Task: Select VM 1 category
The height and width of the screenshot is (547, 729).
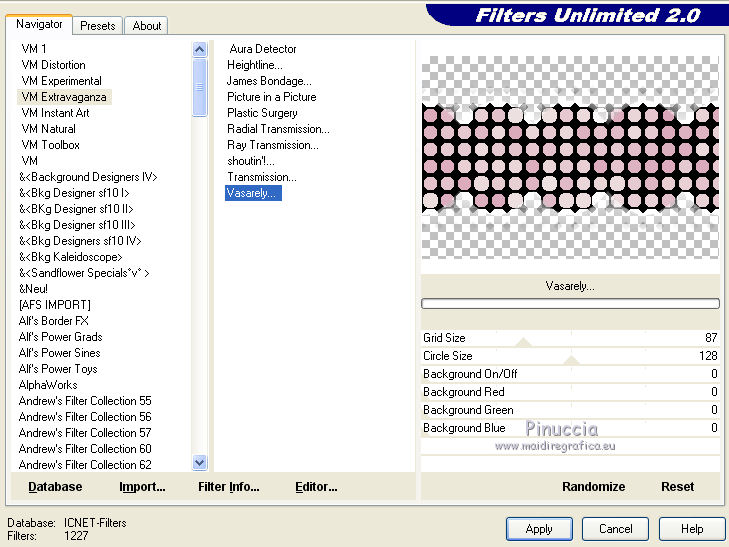Action: click(34, 49)
